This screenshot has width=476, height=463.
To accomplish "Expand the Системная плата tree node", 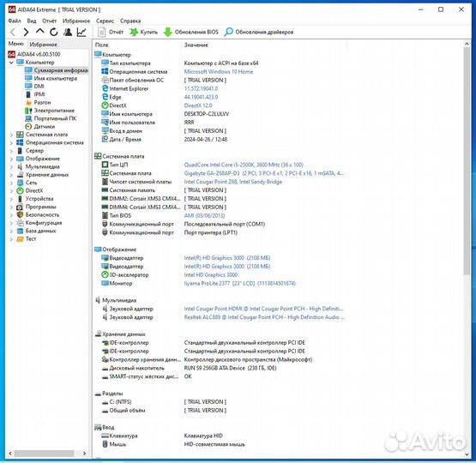I will [11, 135].
